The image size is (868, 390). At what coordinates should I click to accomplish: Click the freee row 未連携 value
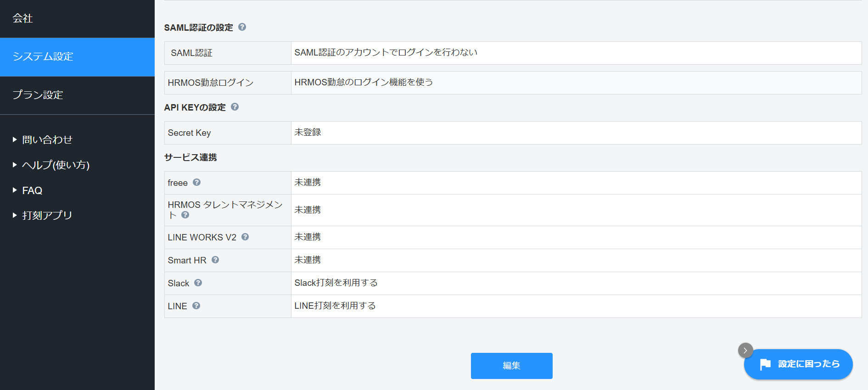coord(308,182)
